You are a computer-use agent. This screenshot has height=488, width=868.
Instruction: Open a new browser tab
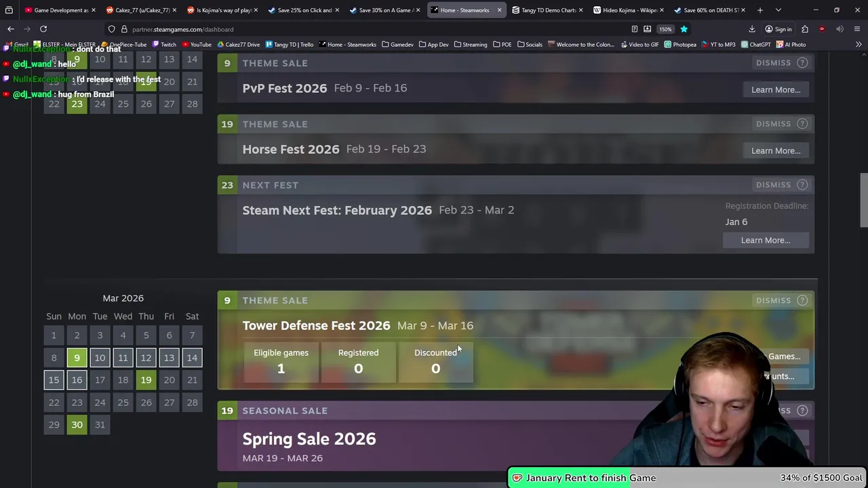point(760,10)
